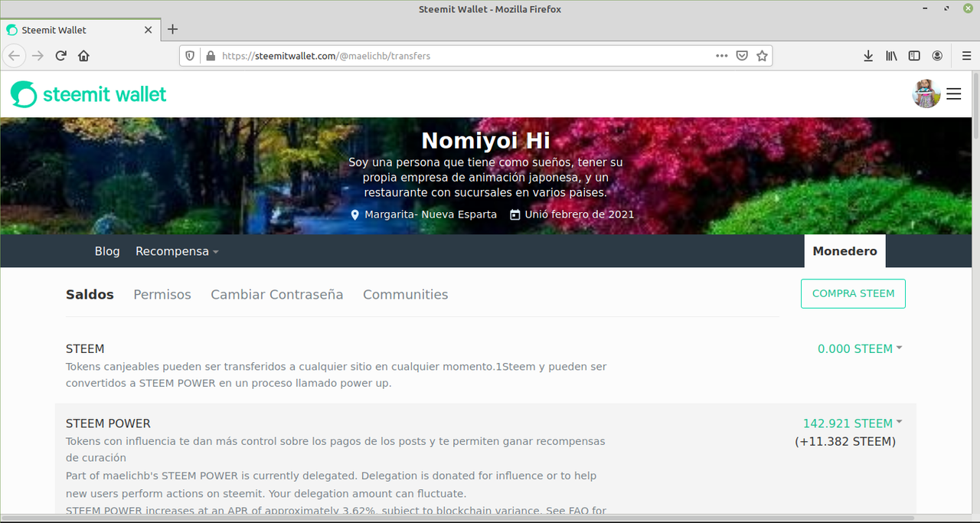Close the Firefox window
The width and height of the screenshot is (980, 523).
pyautogui.click(x=968, y=8)
